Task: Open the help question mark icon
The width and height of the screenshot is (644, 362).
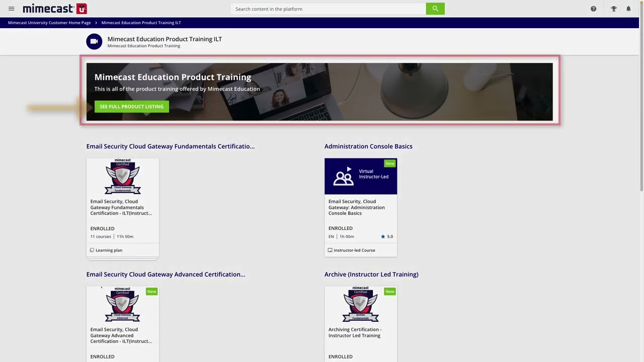Action: (593, 9)
